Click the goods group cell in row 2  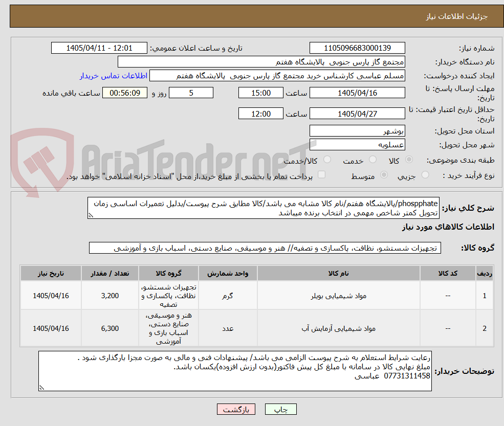[168, 328]
